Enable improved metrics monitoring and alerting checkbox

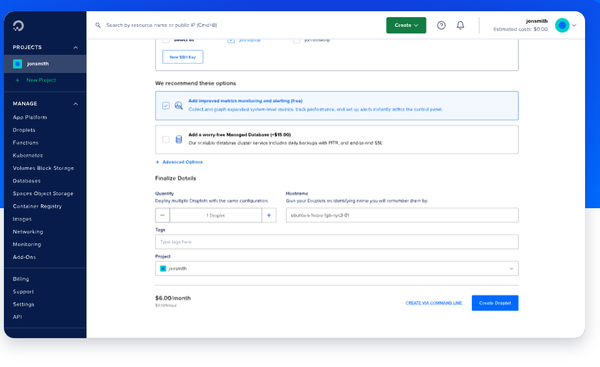(x=166, y=106)
